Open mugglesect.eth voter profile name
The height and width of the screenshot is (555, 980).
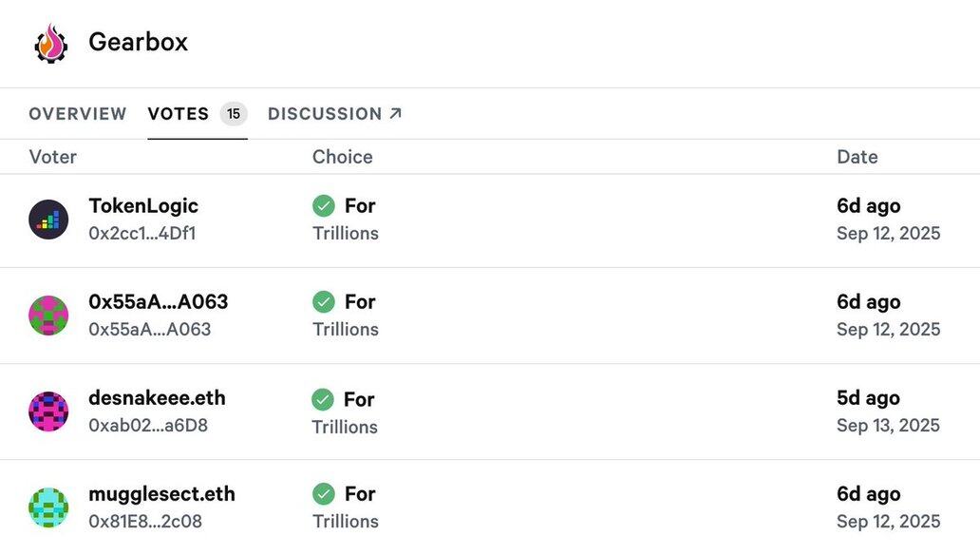point(161,494)
